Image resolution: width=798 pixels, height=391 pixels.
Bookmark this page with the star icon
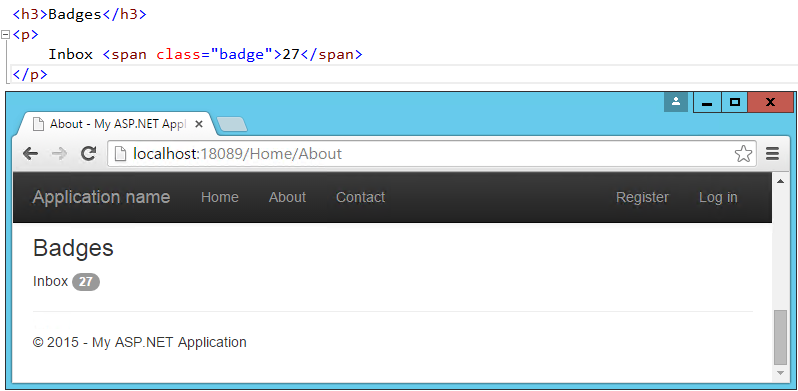pos(744,154)
